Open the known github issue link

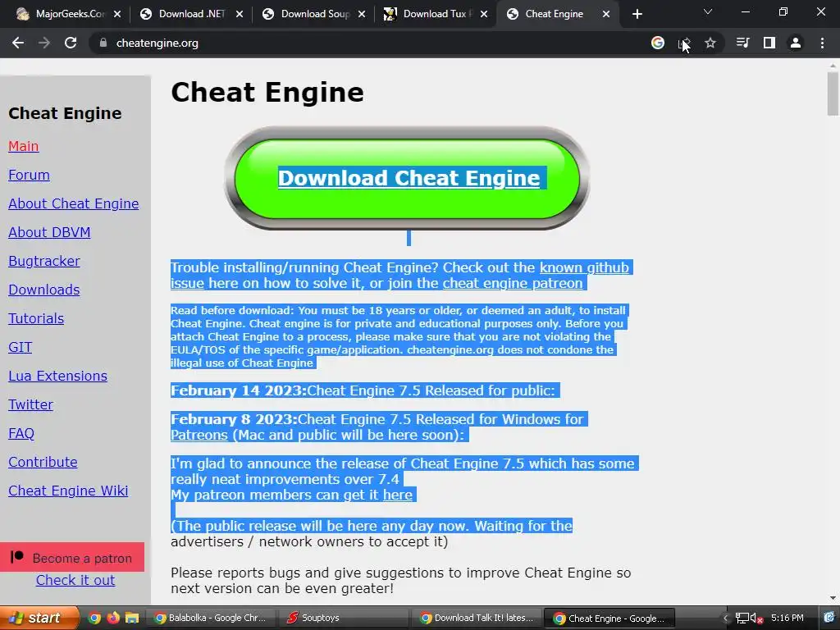pyautogui.click(x=584, y=267)
